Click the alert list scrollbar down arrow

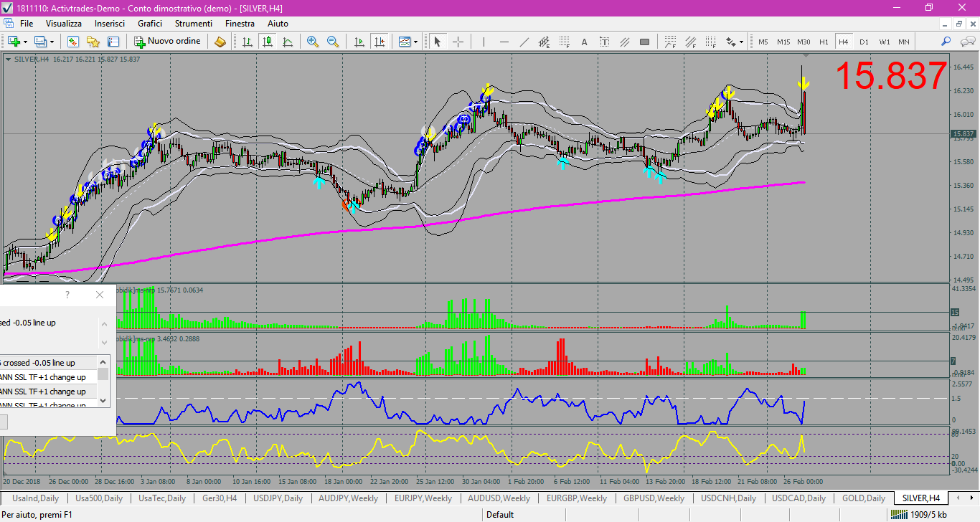coord(103,400)
